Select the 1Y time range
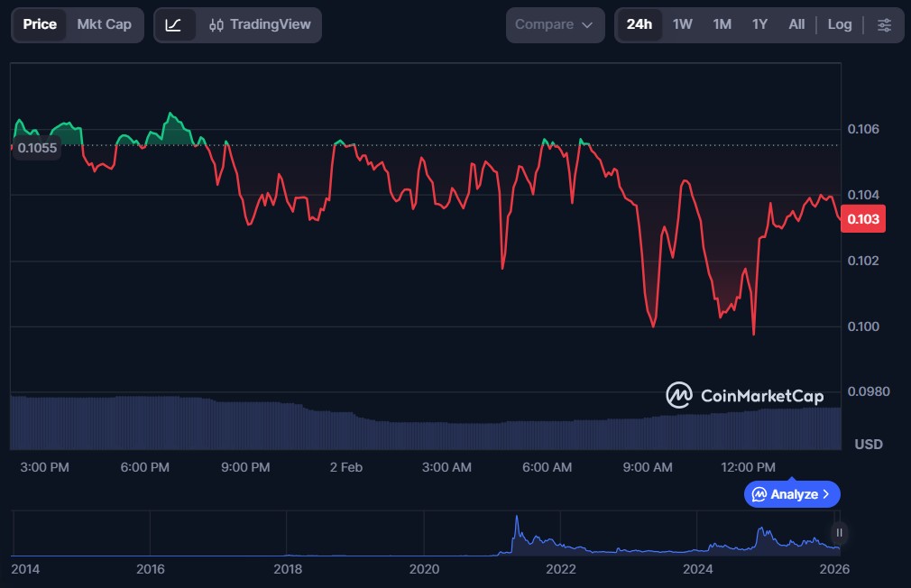911x588 pixels. click(x=759, y=25)
